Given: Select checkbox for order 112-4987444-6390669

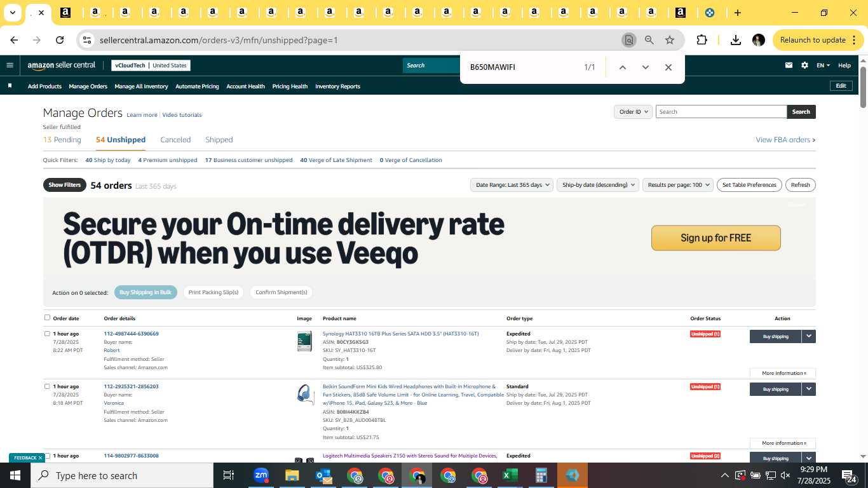Looking at the screenshot, I should click(x=47, y=334).
